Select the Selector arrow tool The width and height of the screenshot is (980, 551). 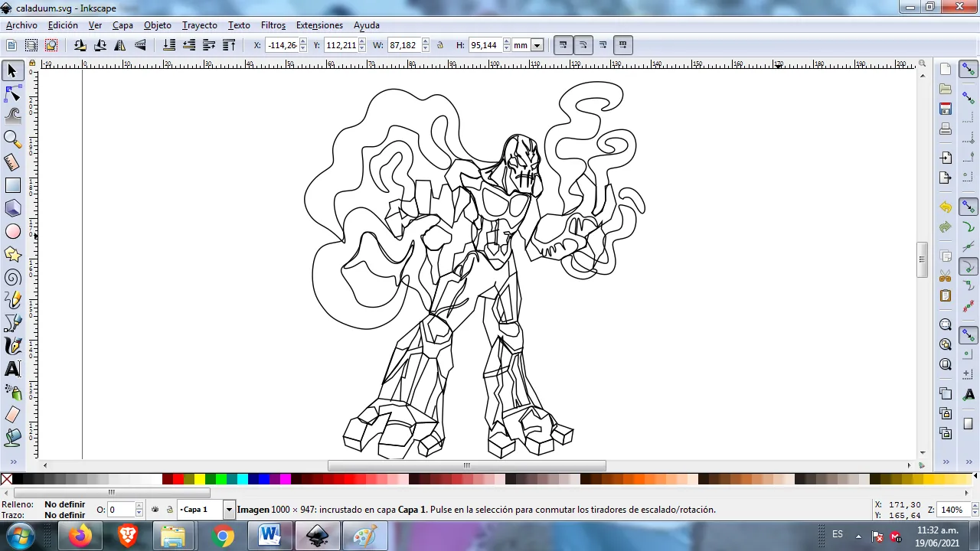pyautogui.click(x=12, y=70)
